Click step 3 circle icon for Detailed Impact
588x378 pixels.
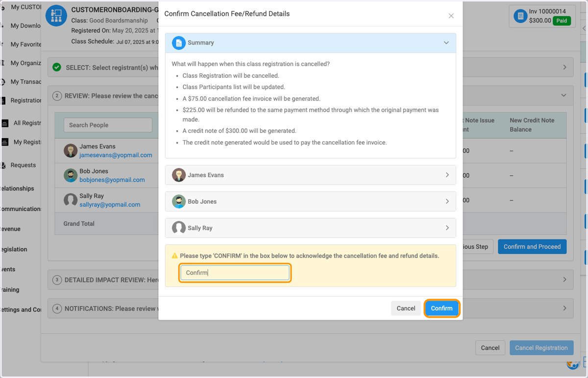(x=57, y=280)
